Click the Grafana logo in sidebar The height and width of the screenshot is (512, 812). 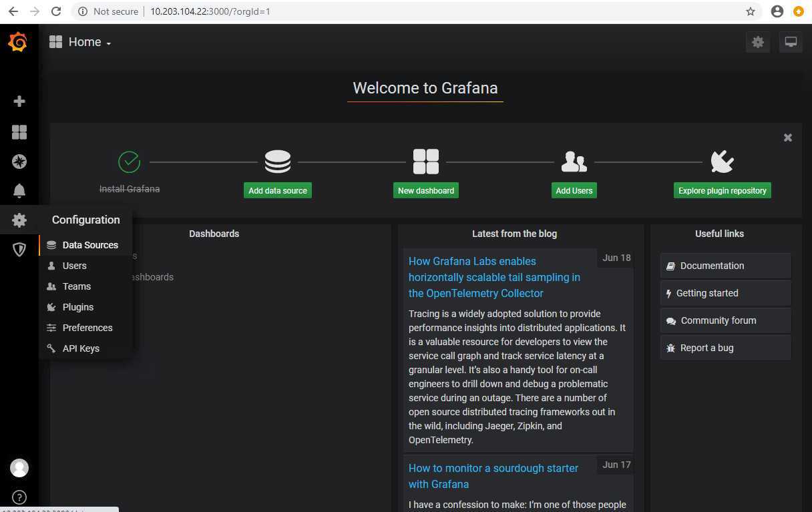point(18,42)
